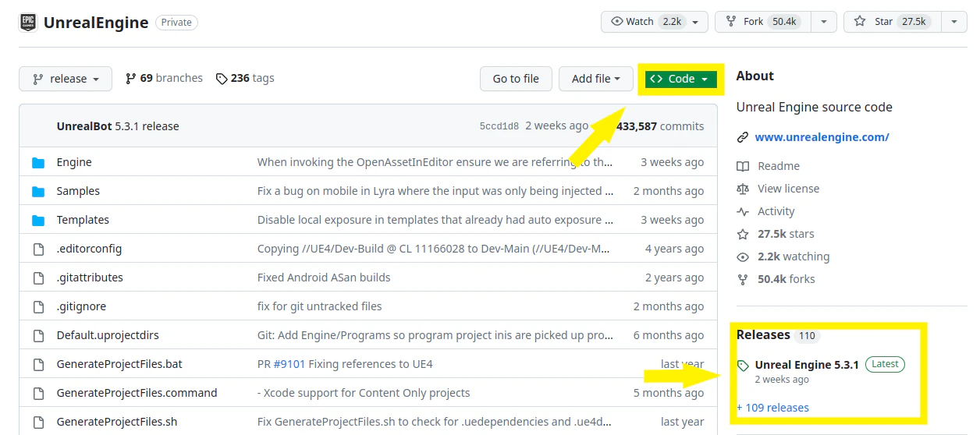Click the Templates folder icon
980x435 pixels.
coord(38,220)
